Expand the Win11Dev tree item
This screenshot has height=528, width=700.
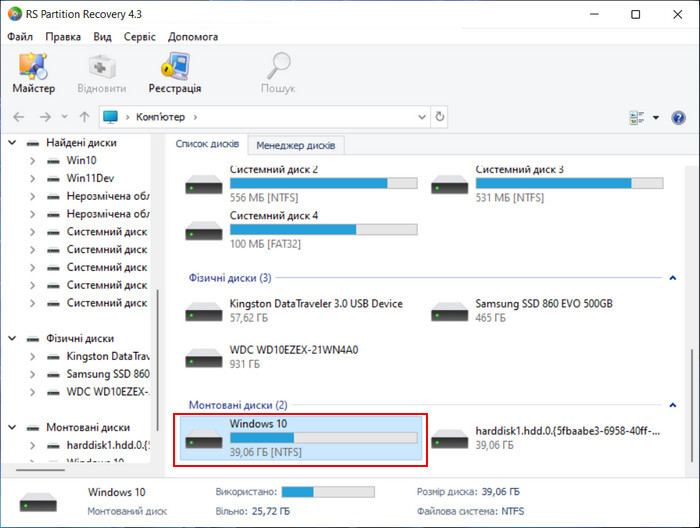(32, 179)
